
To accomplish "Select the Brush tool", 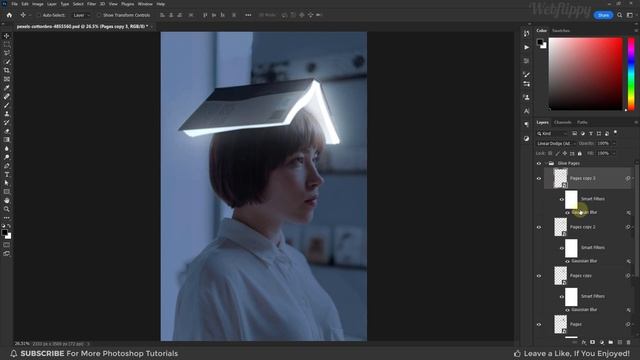I will tap(7, 105).
